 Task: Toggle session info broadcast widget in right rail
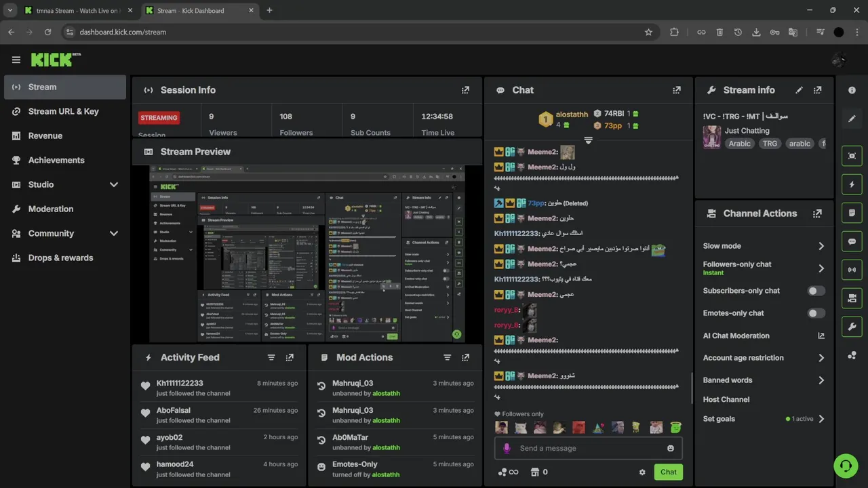click(852, 270)
